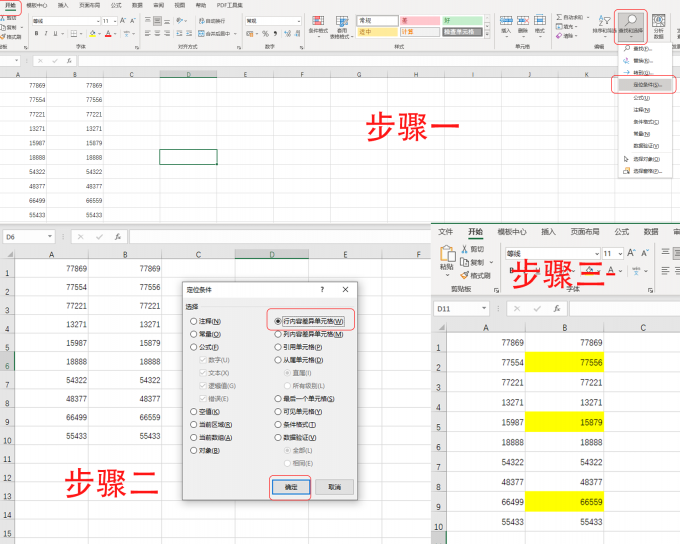
Task: Open name box D11 dropdown in bottom-right window
Action: pos(484,308)
